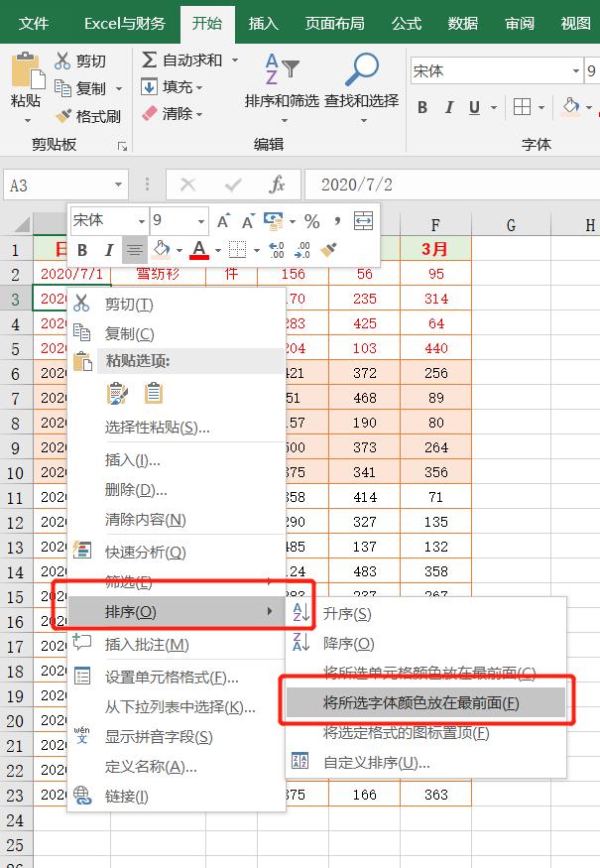Click the Clear eraser icon
The height and width of the screenshot is (868, 600).
[x=150, y=113]
